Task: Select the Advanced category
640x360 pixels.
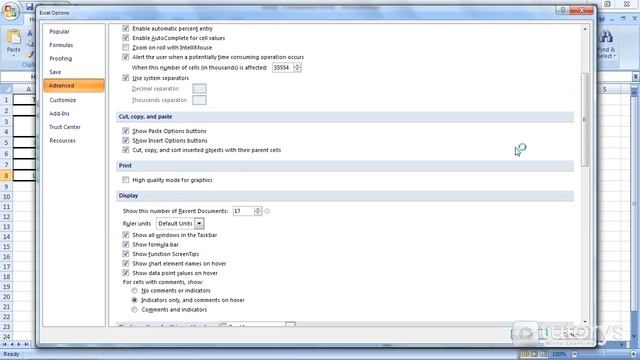Action: (73, 86)
